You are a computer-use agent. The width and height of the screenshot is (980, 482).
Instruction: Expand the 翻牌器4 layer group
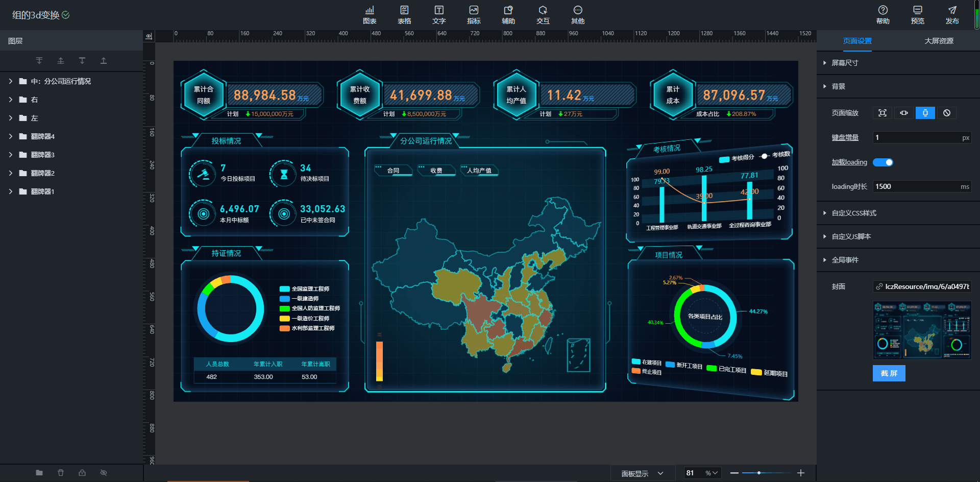click(10, 136)
